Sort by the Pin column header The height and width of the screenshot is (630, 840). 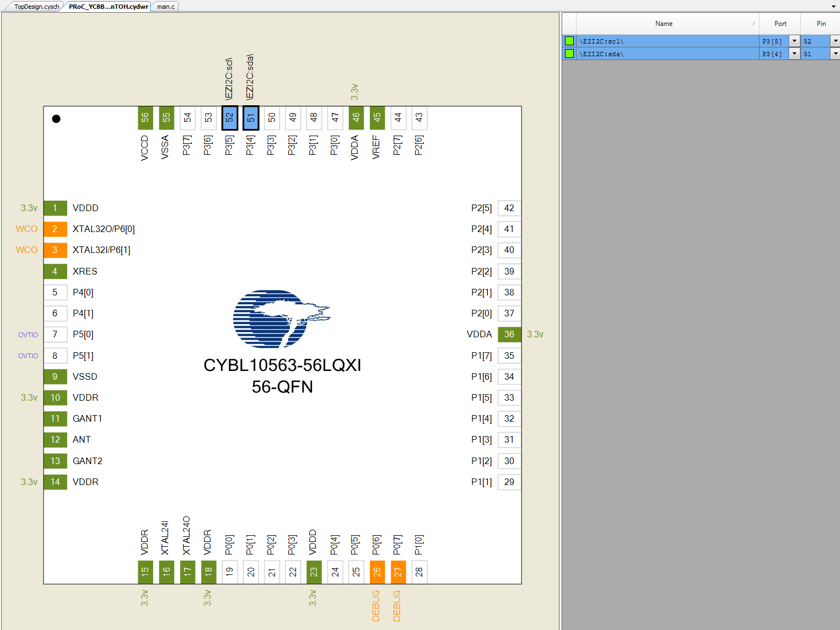click(821, 24)
